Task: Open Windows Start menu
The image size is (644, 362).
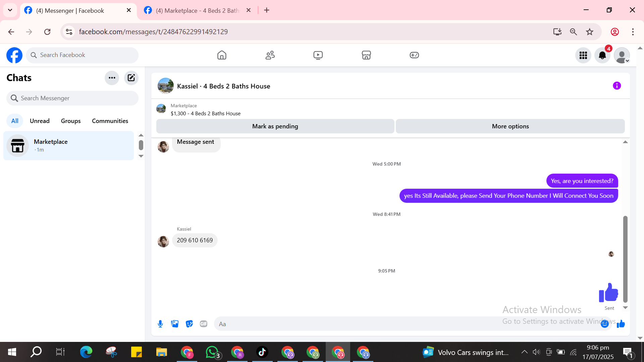Action: tap(12, 352)
